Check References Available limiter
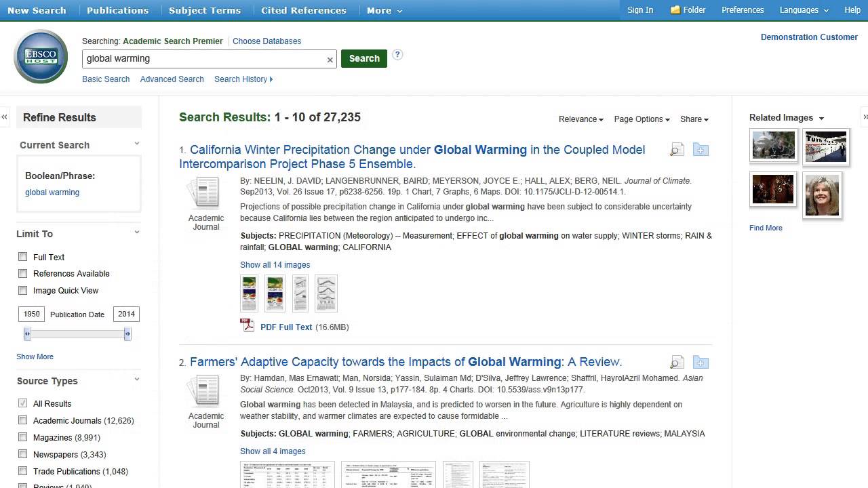The image size is (868, 488). pos(23,274)
